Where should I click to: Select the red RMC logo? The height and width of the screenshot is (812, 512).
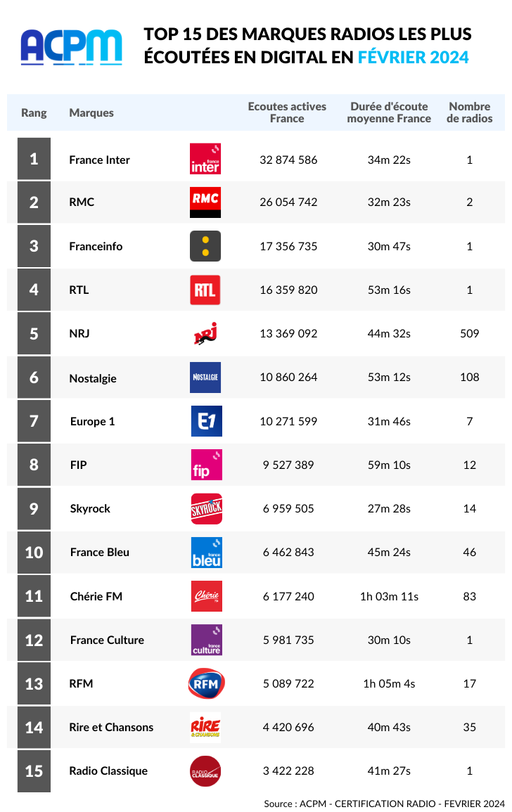coord(205,202)
